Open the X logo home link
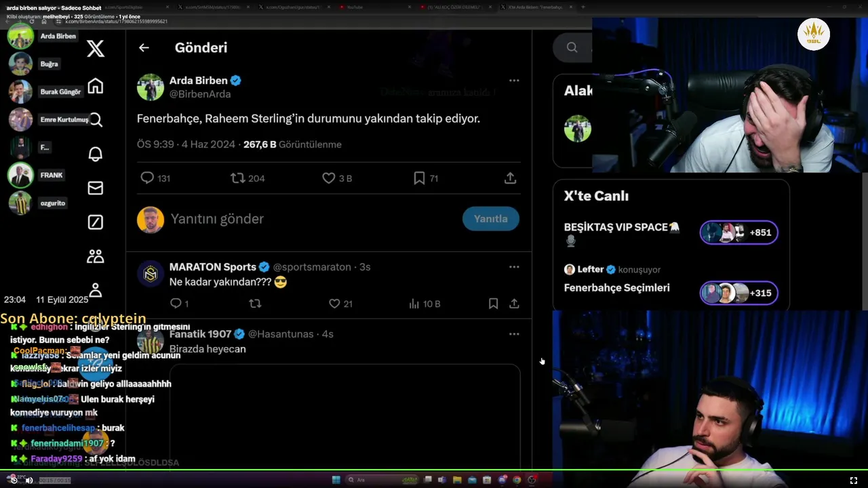This screenshot has height=488, width=868. [x=96, y=48]
